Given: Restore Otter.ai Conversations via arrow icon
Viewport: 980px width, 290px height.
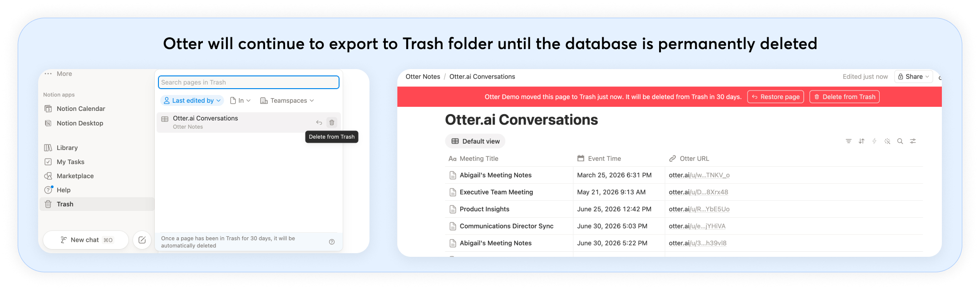Looking at the screenshot, I should point(319,122).
